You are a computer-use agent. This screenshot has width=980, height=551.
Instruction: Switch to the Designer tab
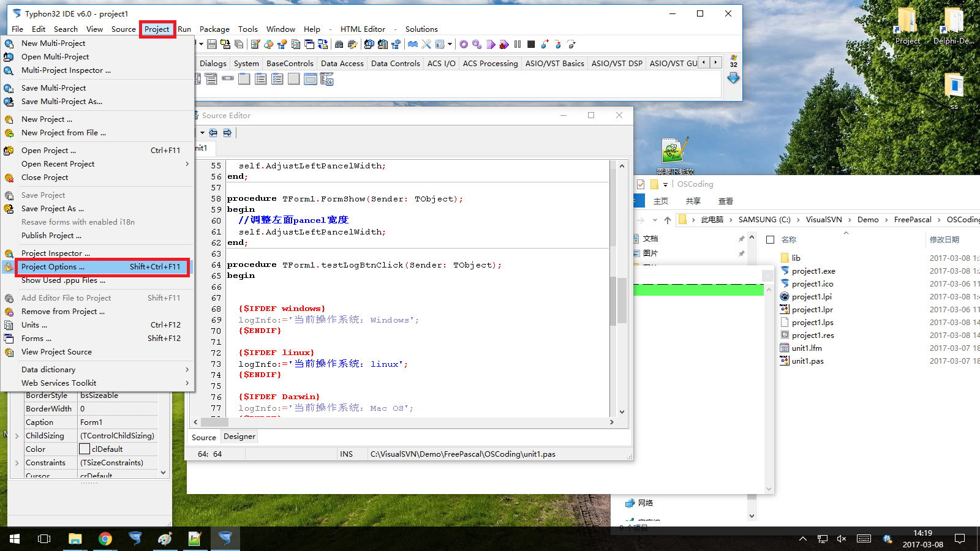[239, 437]
